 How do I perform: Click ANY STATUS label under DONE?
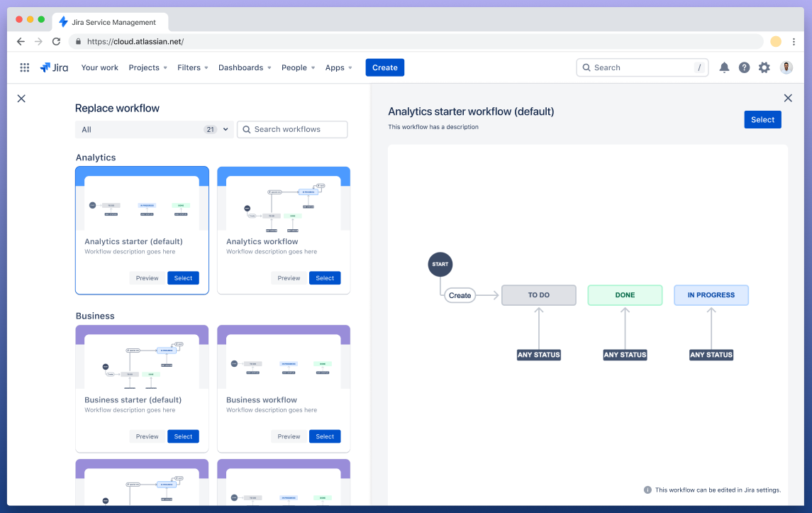point(625,355)
